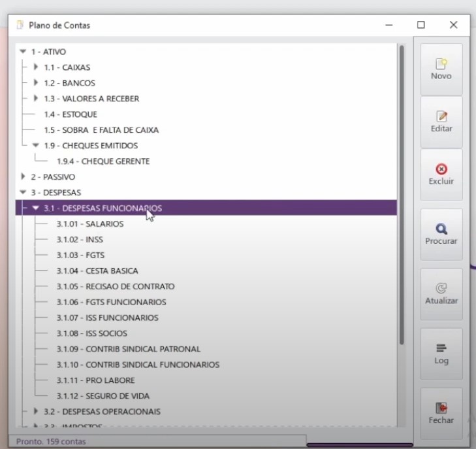Select 1.4 - ESTOQUE account

71,114
